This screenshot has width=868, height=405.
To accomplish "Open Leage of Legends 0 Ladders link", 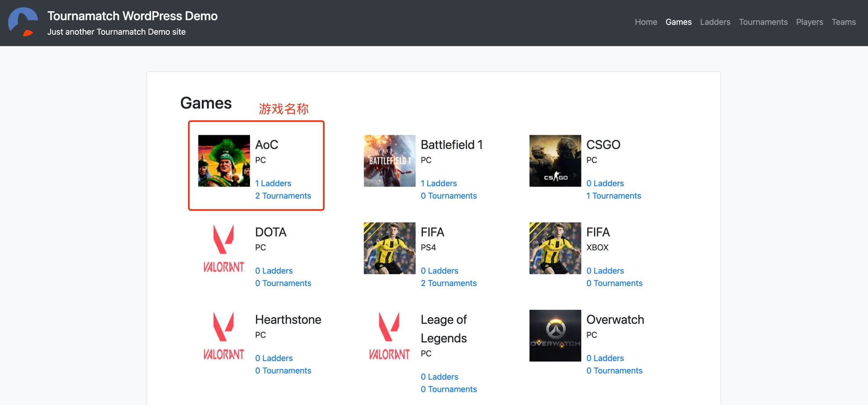I will click(439, 377).
